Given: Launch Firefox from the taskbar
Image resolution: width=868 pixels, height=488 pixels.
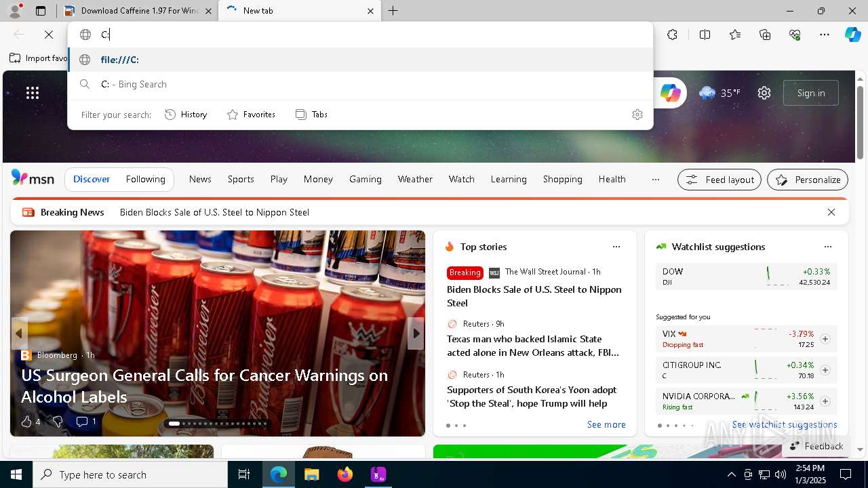Looking at the screenshot, I should click(345, 474).
